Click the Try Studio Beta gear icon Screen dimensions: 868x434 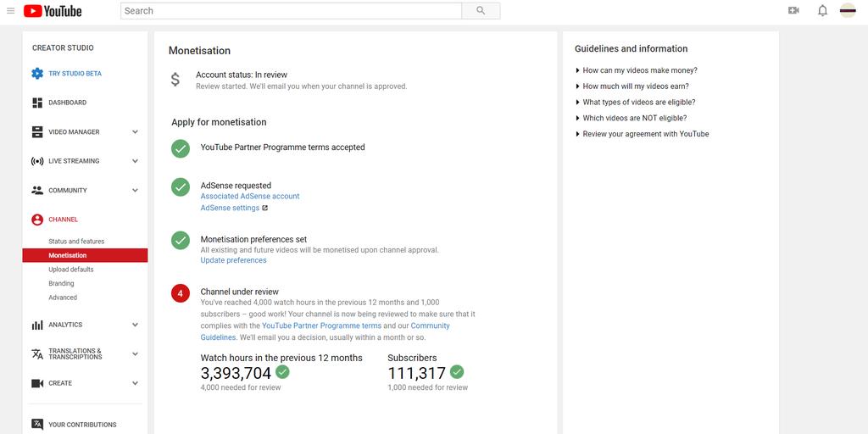click(x=37, y=74)
